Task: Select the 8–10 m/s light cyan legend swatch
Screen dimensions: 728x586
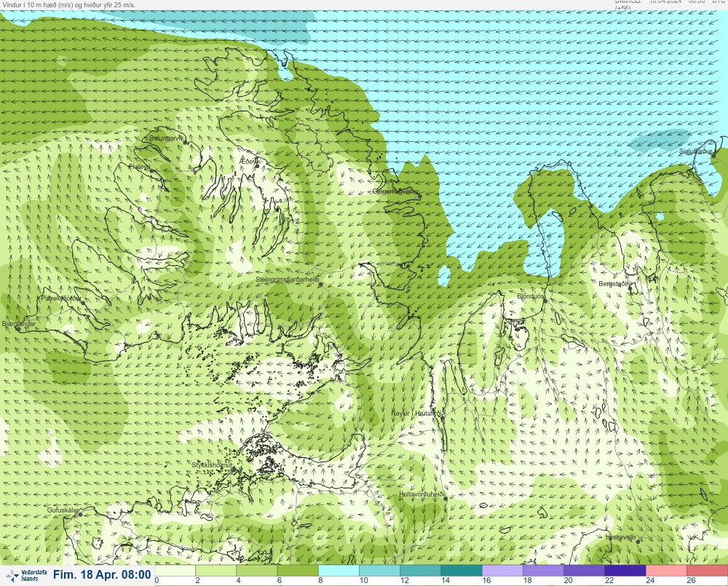Action: 339,570
